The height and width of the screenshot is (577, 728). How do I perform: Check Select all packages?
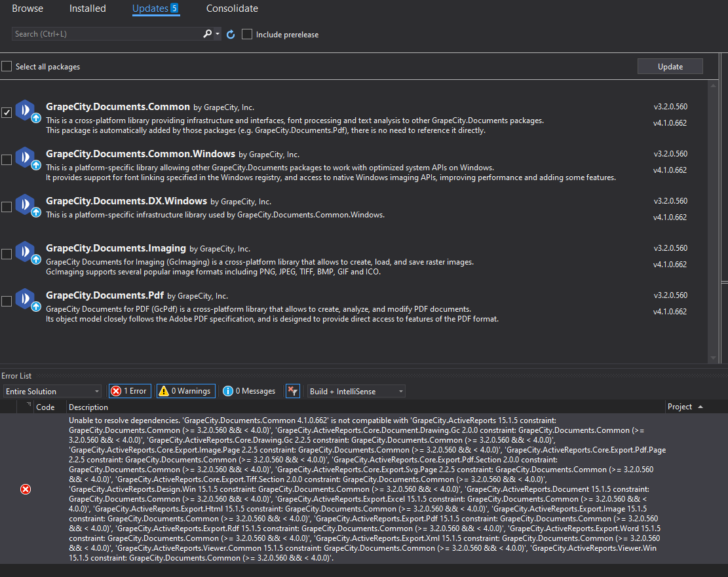[x=7, y=66]
